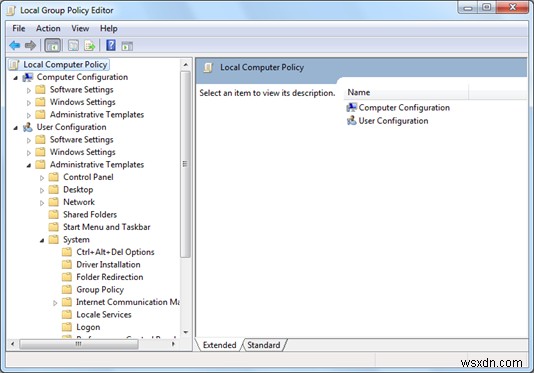The image size is (534, 373).
Task: Expand Windows Settings under Computer Configuration
Action: pyautogui.click(x=29, y=103)
